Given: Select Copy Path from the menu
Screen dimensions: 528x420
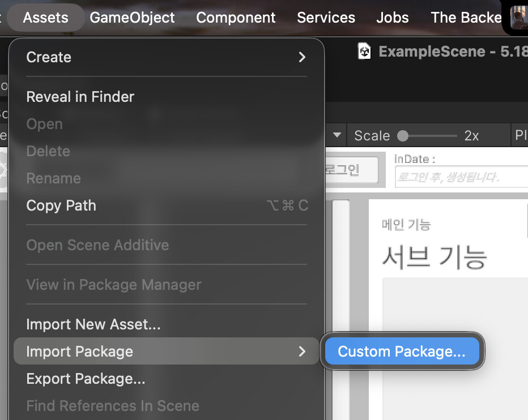Looking at the screenshot, I should tap(61, 205).
